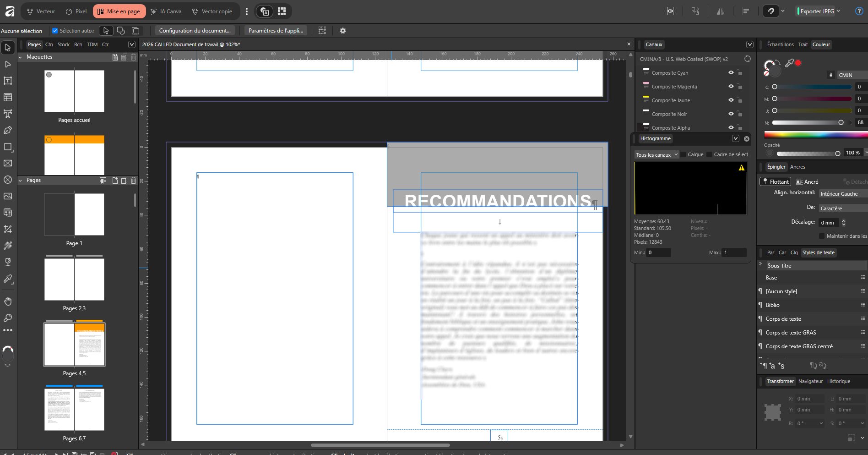This screenshot has height=455, width=868.
Task: Select the Place Image tool
Action: [8, 196]
